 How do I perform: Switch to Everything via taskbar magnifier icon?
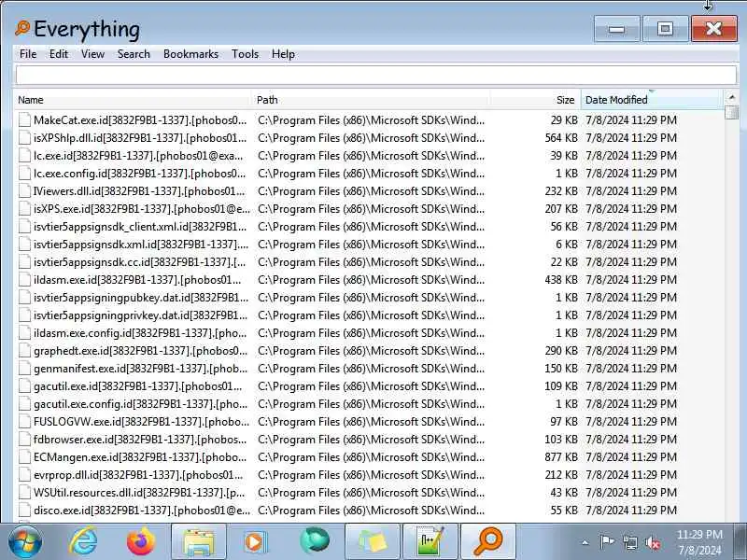pyautogui.click(x=488, y=542)
